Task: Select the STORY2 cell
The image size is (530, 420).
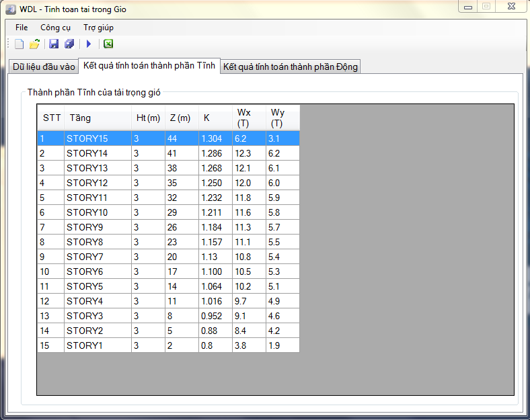Action: [98, 331]
